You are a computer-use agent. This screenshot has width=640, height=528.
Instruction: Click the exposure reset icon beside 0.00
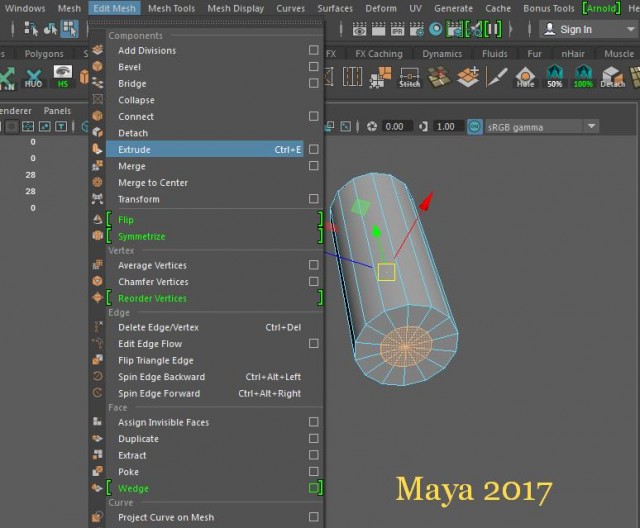click(371, 127)
